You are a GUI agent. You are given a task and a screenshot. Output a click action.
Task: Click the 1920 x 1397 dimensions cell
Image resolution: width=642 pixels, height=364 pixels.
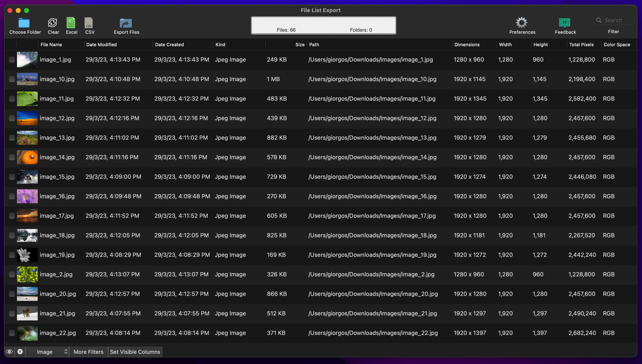pos(470,333)
